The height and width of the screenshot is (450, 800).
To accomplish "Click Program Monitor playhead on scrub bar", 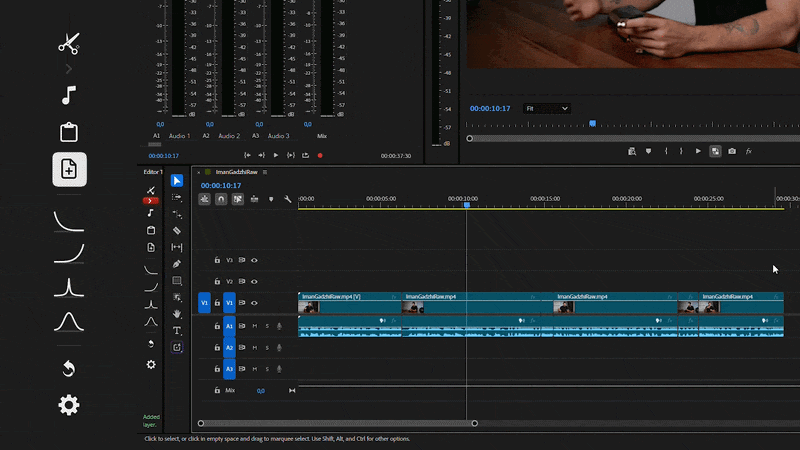I will (x=592, y=123).
